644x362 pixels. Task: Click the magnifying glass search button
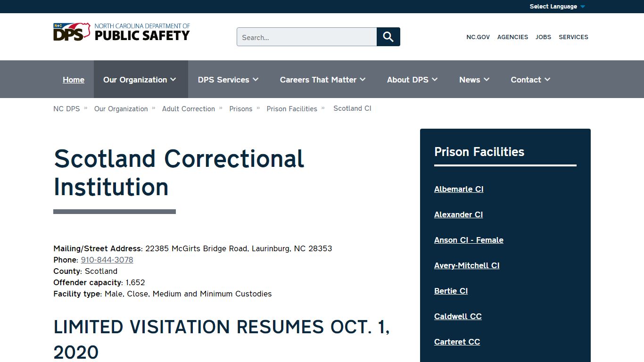[x=388, y=37]
